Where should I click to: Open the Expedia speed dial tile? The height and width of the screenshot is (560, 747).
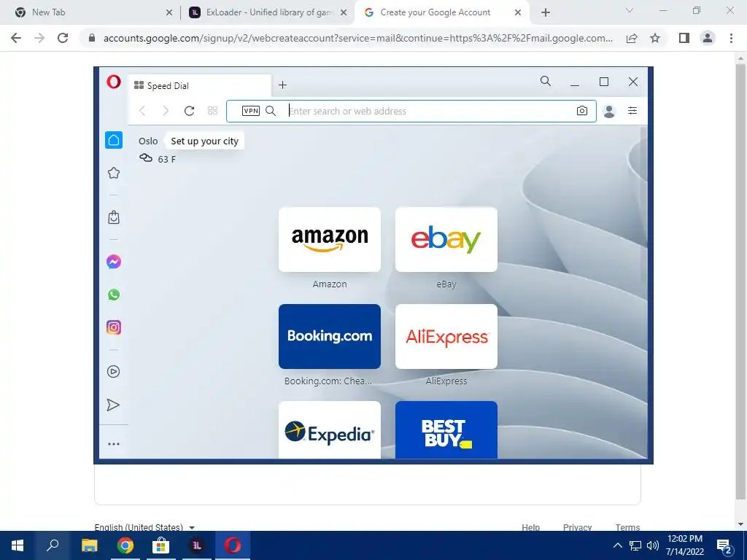click(x=330, y=430)
